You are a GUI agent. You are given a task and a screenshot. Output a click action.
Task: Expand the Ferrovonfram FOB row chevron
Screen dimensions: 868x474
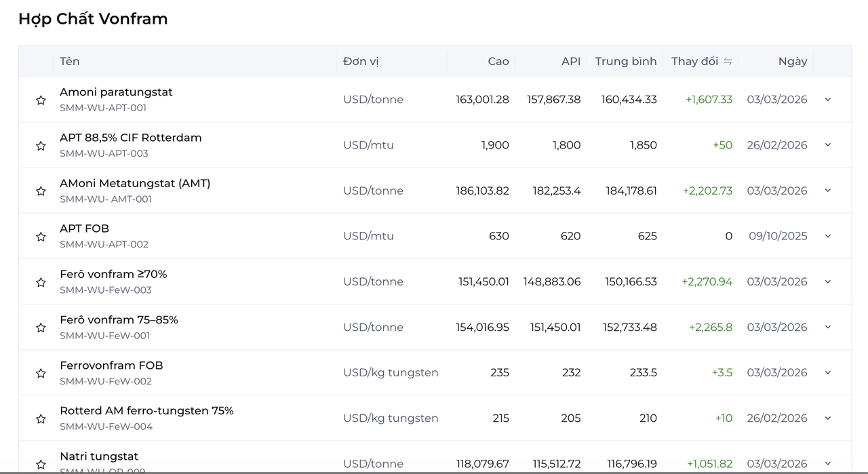pyautogui.click(x=828, y=372)
